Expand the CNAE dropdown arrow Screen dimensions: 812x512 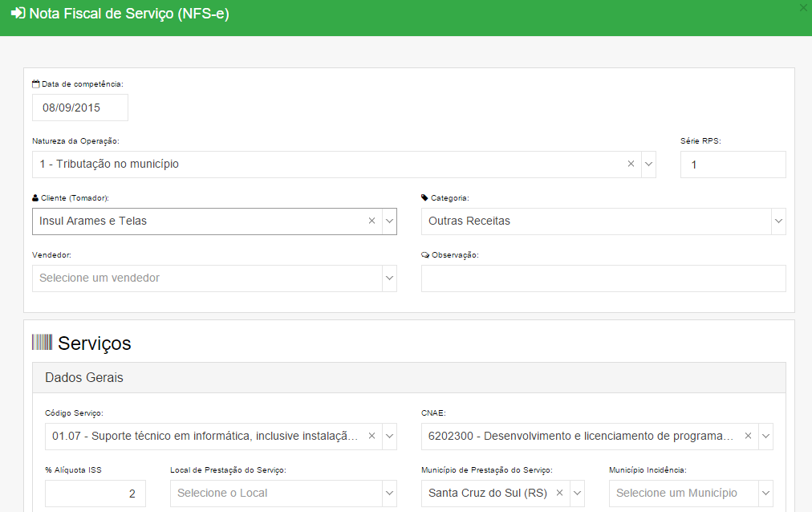pyautogui.click(x=765, y=436)
